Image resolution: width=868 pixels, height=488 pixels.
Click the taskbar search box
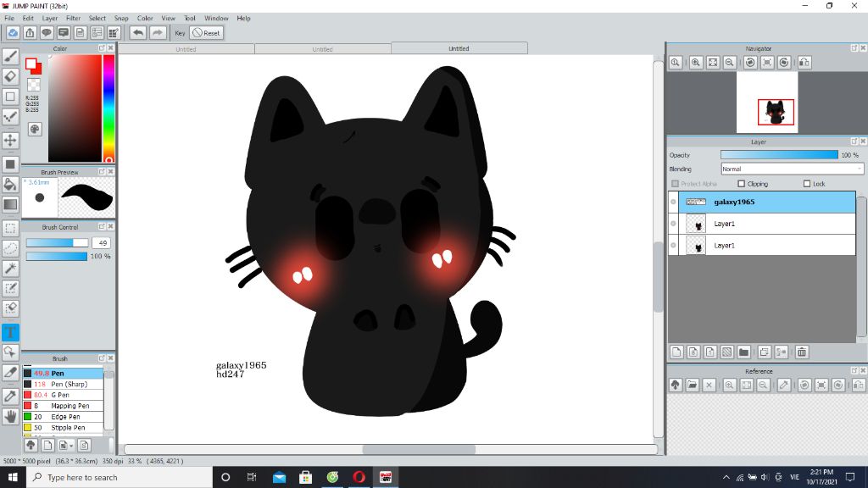(x=120, y=477)
